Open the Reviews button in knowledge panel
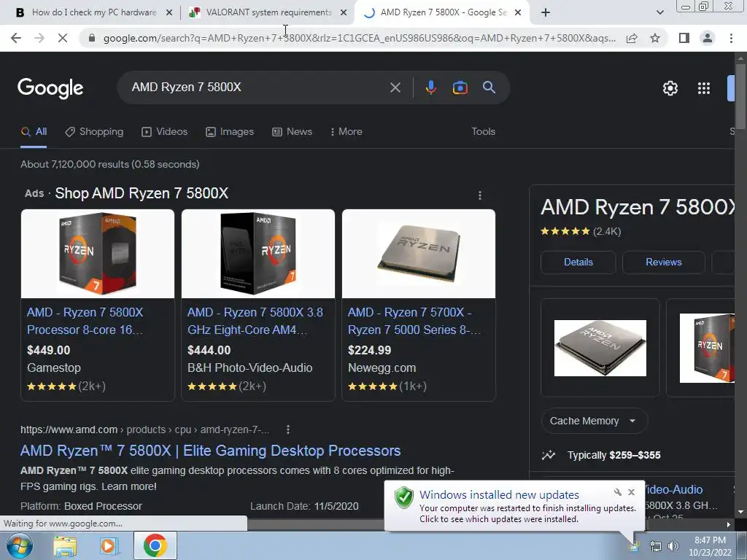This screenshot has height=560, width=747. [x=664, y=262]
